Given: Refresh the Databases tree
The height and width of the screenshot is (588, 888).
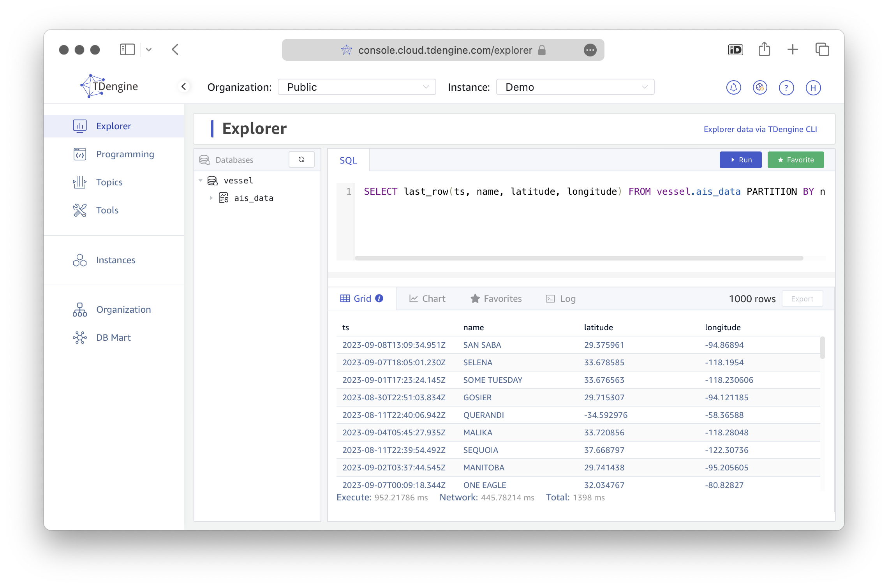Looking at the screenshot, I should (x=301, y=159).
